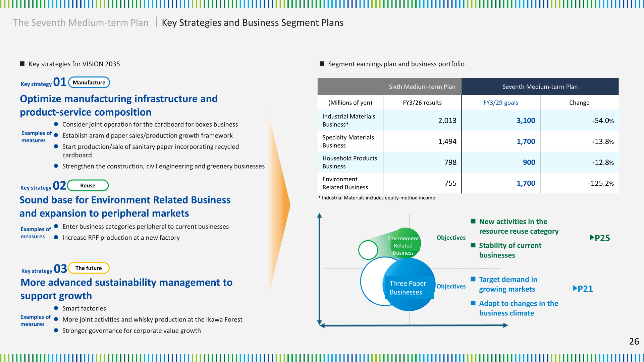Click 'The future' strategy badge
Image resolution: width=644 pixels, height=362 pixels.
pyautogui.click(x=89, y=268)
